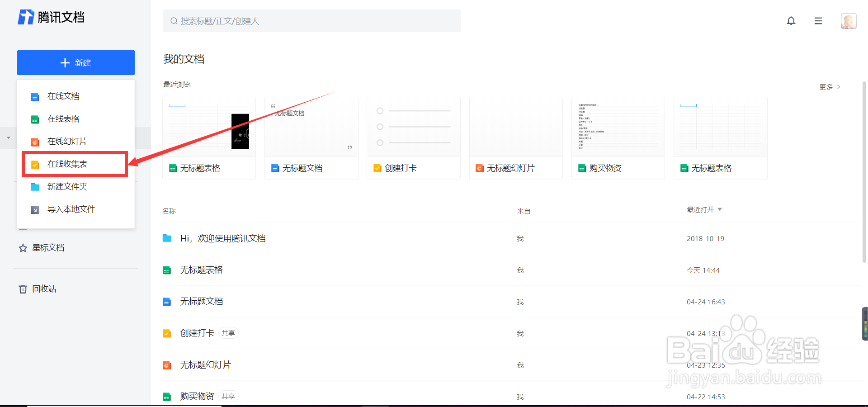Image resolution: width=868 pixels, height=407 pixels.
Task: Click the vertical page scrollbar
Action: (x=864, y=172)
